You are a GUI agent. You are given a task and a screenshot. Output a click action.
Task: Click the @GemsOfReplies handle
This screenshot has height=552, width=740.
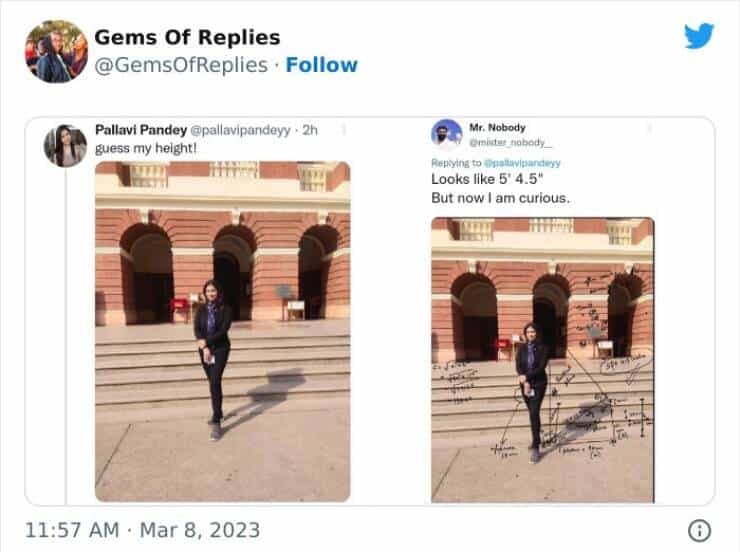pos(180,65)
